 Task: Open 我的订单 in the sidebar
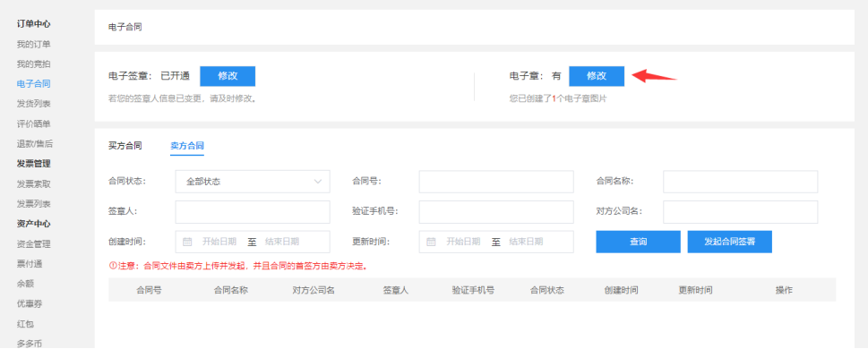(34, 44)
